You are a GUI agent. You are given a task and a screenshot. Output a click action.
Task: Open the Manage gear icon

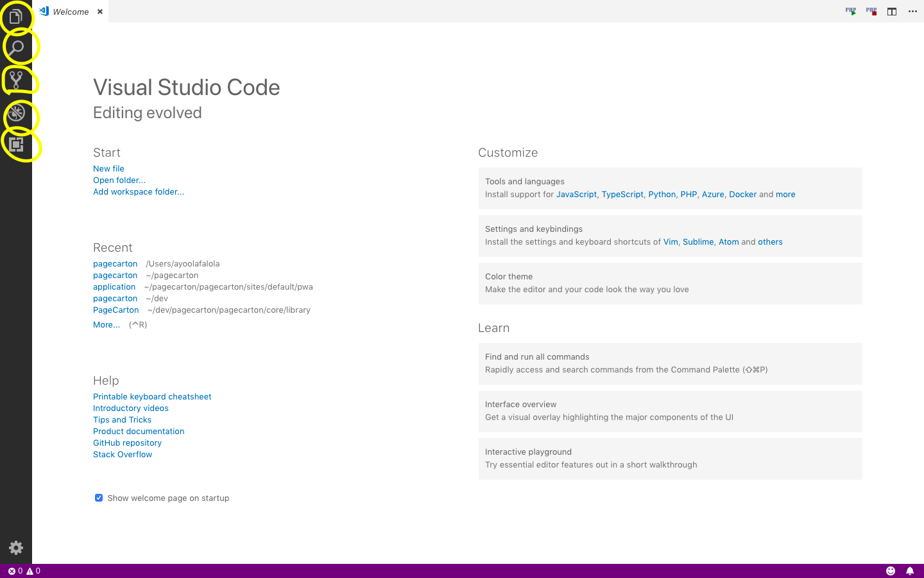(x=16, y=548)
